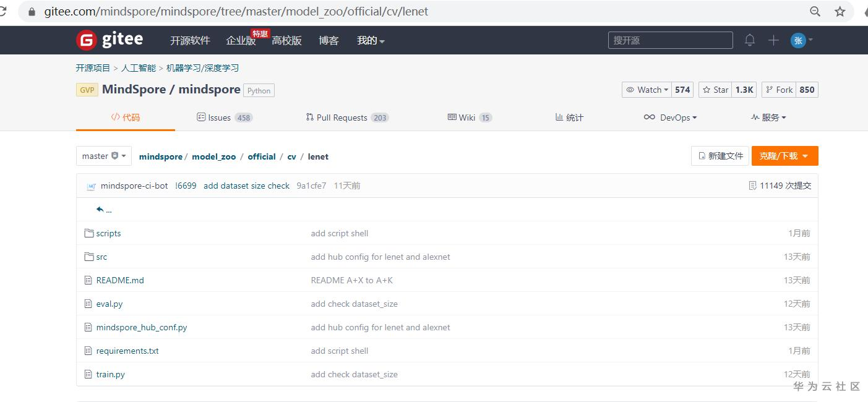Screen dimensions: 868x402
Task: Click the plus create icon
Action: coord(773,40)
